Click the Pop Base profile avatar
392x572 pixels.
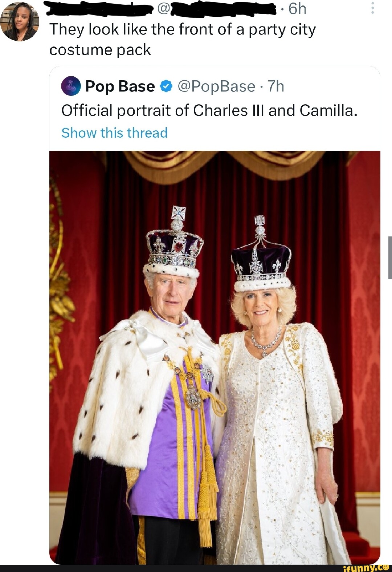[x=71, y=86]
